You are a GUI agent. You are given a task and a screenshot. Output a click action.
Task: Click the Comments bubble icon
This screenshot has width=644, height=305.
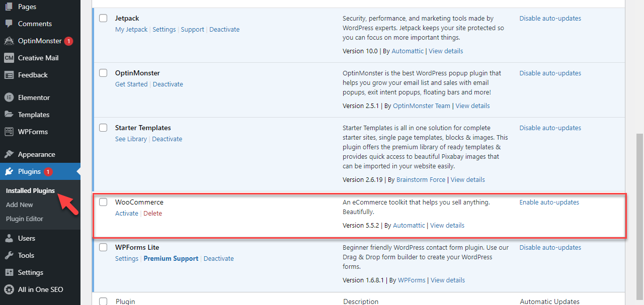coord(9,24)
